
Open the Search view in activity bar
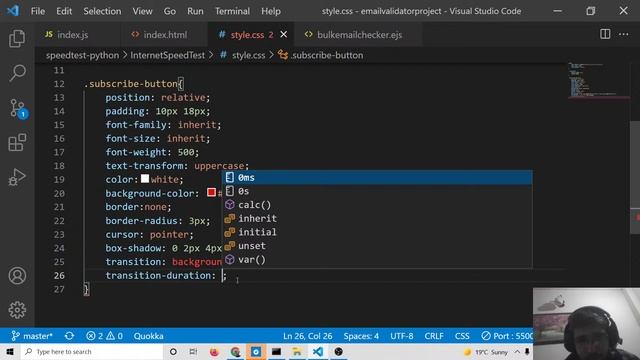tap(17, 73)
